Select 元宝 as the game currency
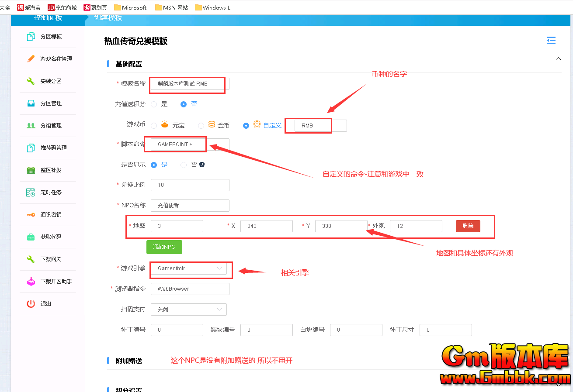 [154, 125]
